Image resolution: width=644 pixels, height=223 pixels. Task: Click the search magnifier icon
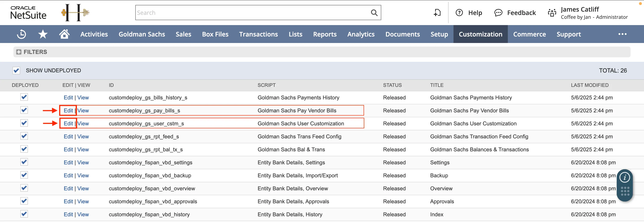point(374,13)
